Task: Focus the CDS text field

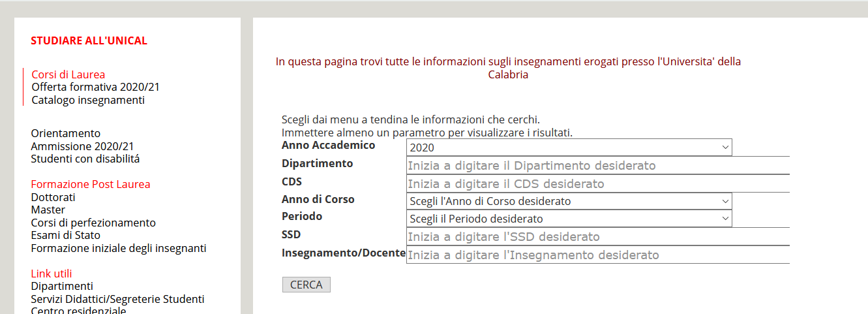Action: [598, 184]
